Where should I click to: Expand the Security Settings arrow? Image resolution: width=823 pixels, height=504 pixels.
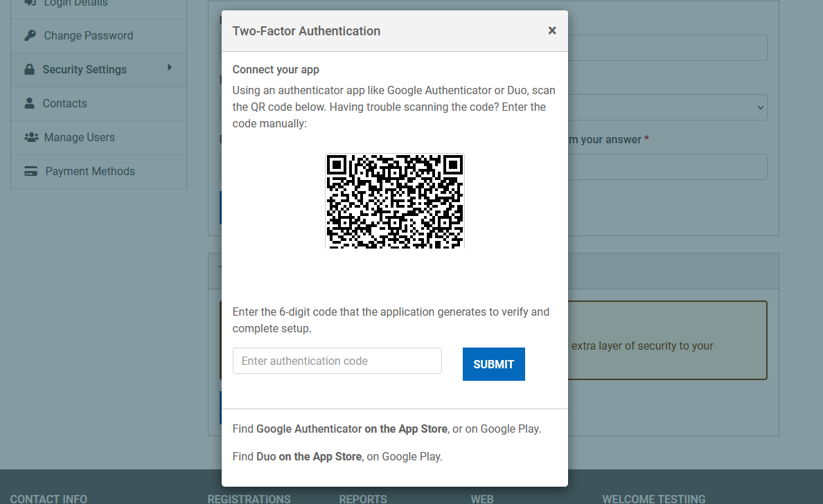170,68
